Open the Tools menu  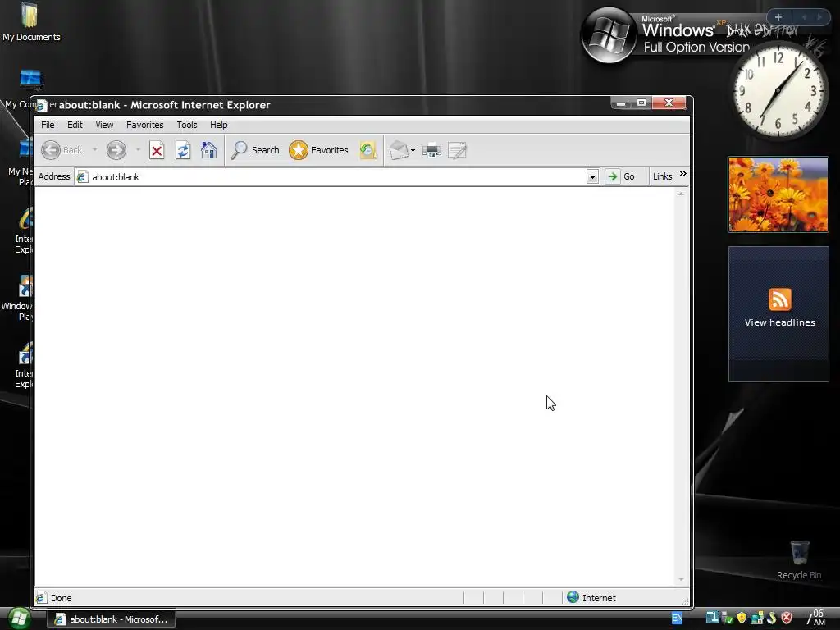[x=187, y=125]
